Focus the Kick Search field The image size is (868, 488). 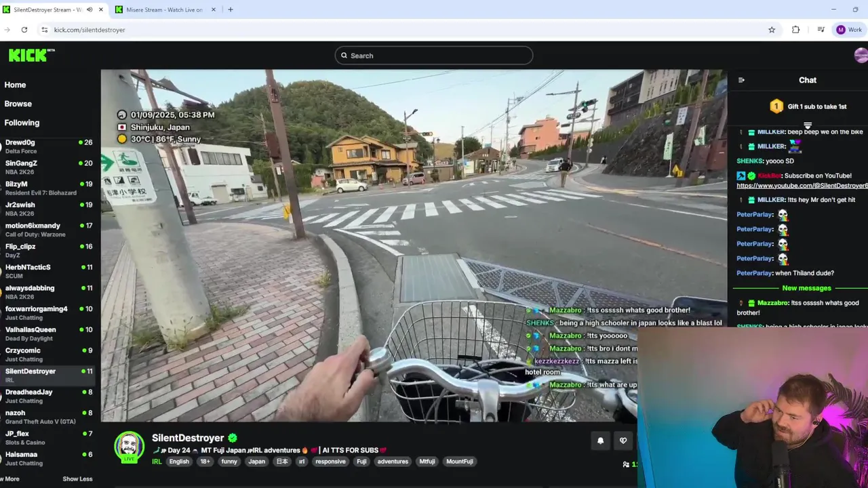coord(434,56)
